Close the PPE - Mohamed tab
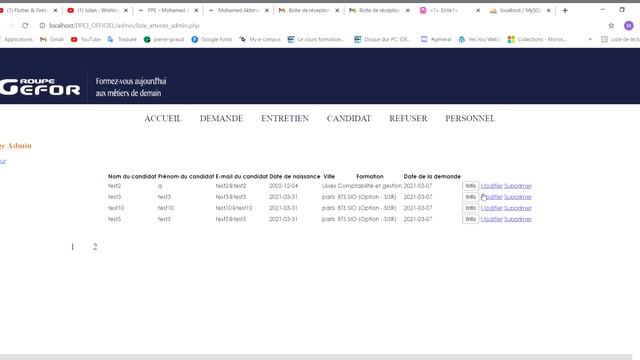 (x=196, y=10)
